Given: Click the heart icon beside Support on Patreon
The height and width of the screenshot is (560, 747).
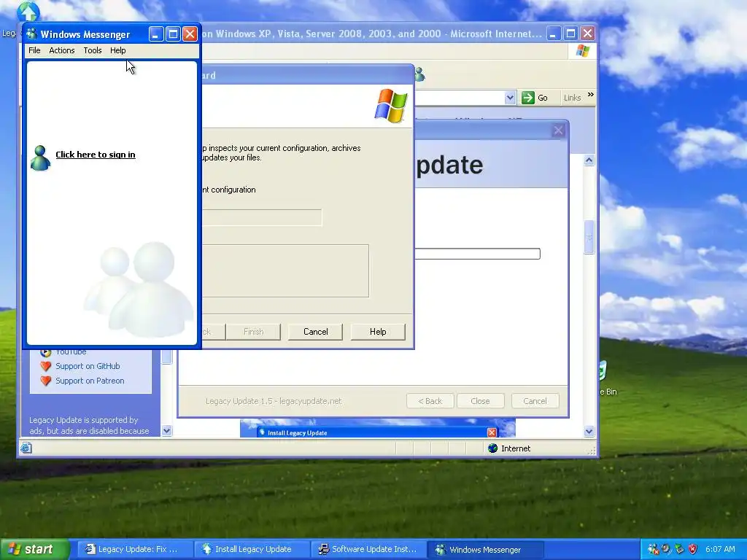Looking at the screenshot, I should (46, 381).
